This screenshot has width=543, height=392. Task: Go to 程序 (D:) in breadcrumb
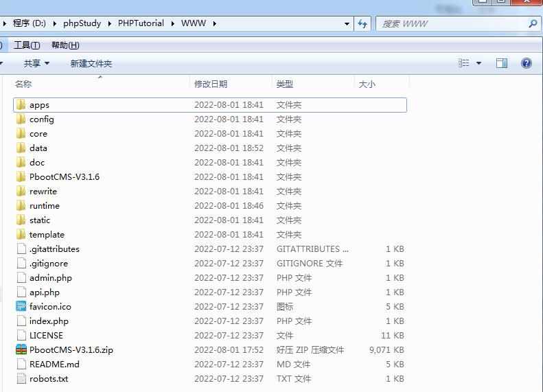click(29, 23)
